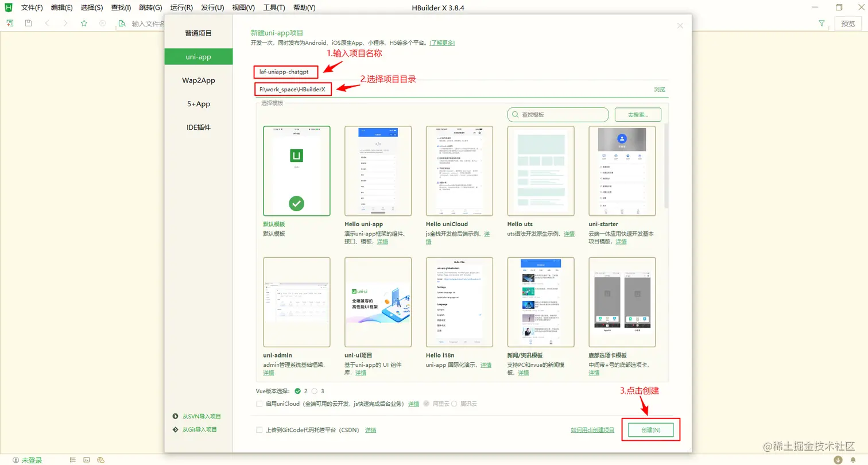Viewport: 868px width, 465px height.
Task: Switch to IDE插件 project tab
Action: coord(199,127)
